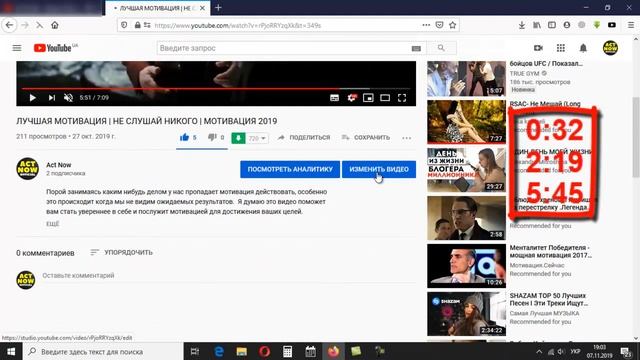Enable miniplayer mode
This screenshot has width=640, height=360.
(x=368, y=98)
